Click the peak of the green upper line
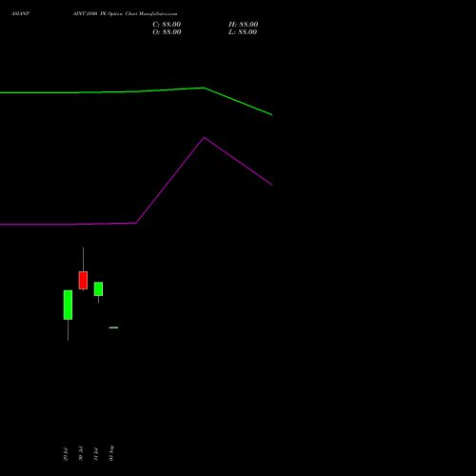 point(204,88)
